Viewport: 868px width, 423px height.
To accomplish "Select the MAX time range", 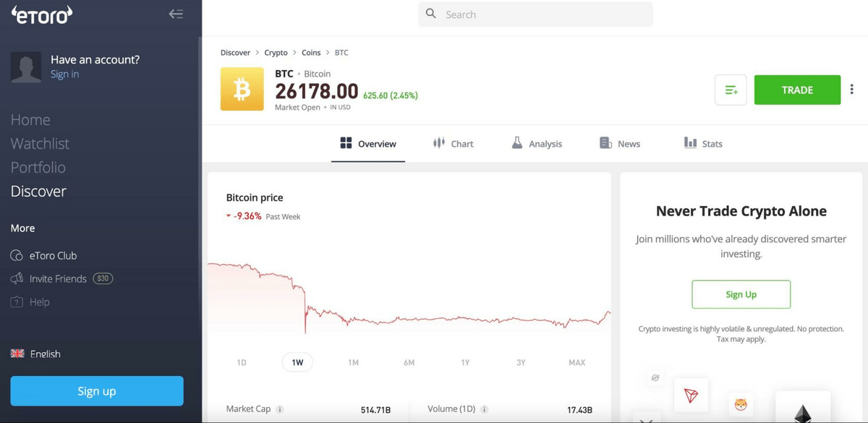I will coord(576,362).
